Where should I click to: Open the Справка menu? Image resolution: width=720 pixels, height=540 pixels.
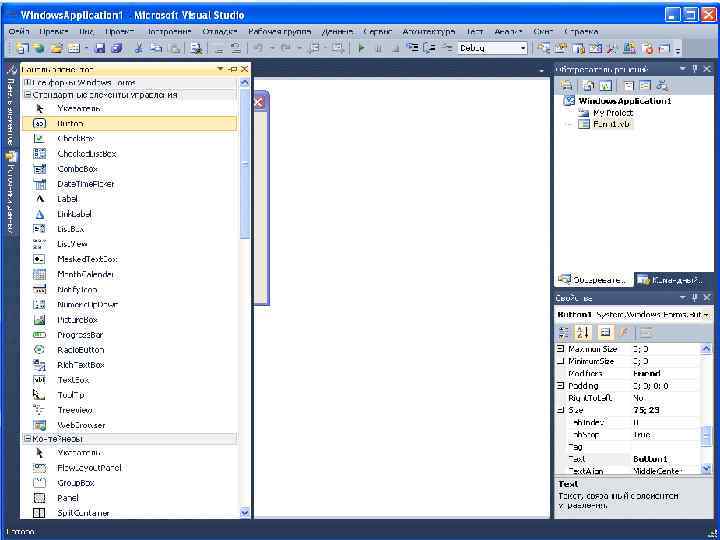(582, 32)
